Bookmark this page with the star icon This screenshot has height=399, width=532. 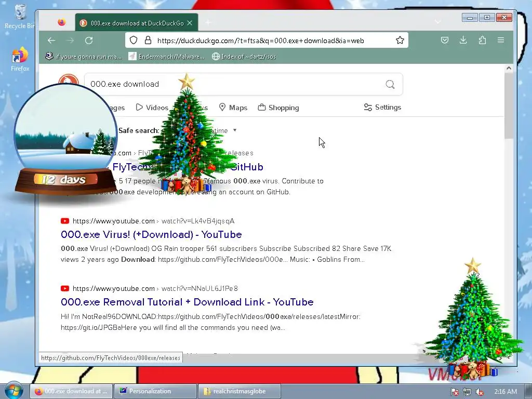[x=400, y=41]
